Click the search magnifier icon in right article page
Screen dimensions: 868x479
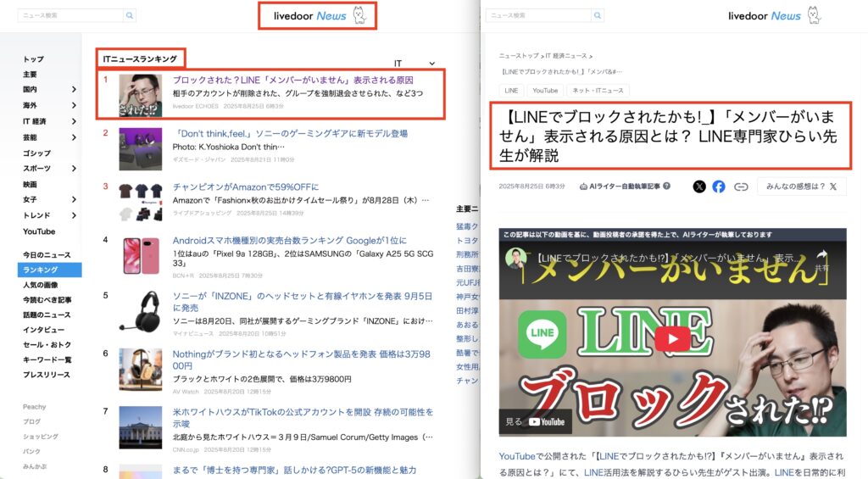coord(598,15)
